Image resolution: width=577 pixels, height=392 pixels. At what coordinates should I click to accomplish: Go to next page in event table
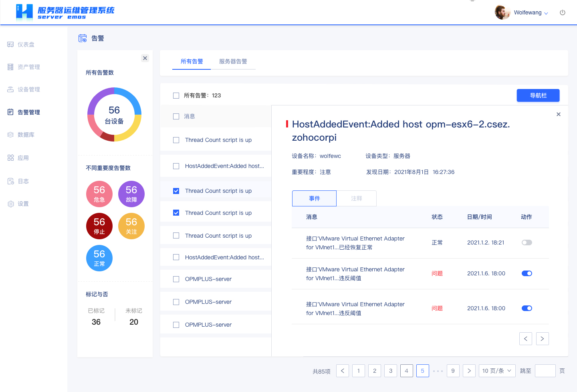(542, 339)
